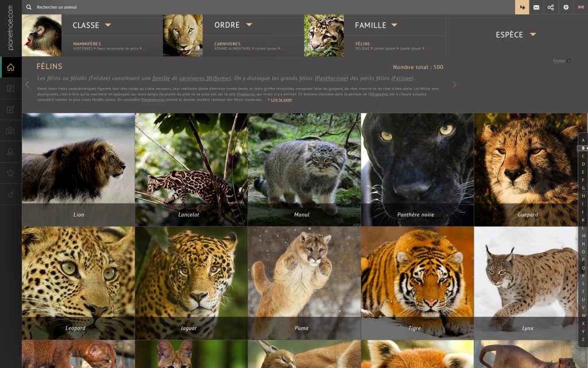Click the 'Nombre total : 500' count
588x368 pixels.
[x=418, y=67]
